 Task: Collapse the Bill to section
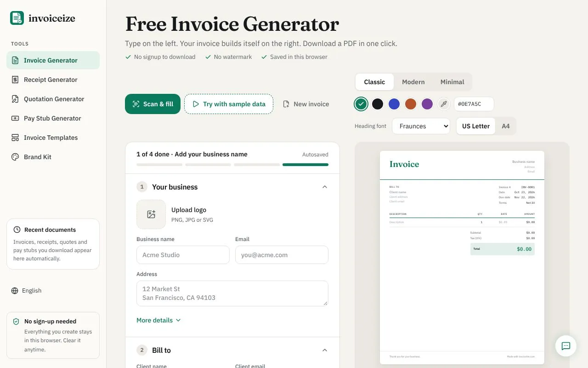pyautogui.click(x=325, y=350)
